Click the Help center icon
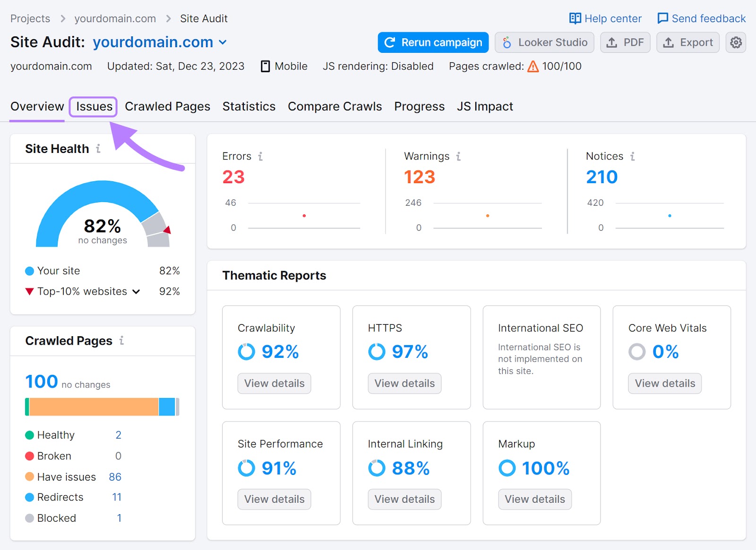756x550 pixels. pos(576,18)
